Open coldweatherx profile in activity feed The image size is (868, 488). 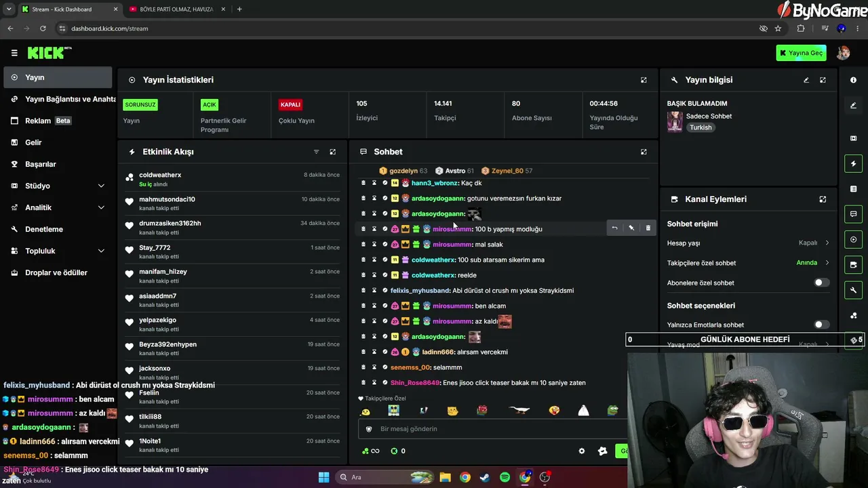click(x=160, y=175)
